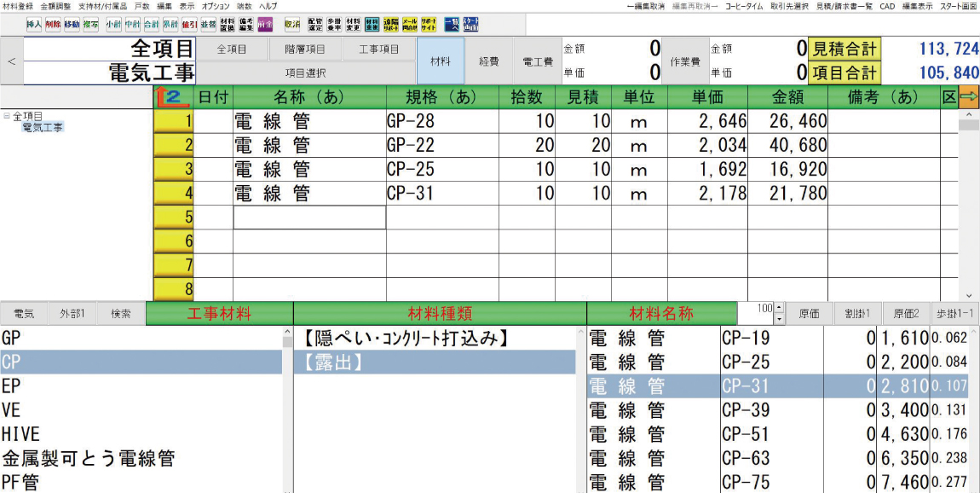980x493 pixels.
Task: Collapse the 全項目 tree node
Action: pyautogui.click(x=6, y=116)
